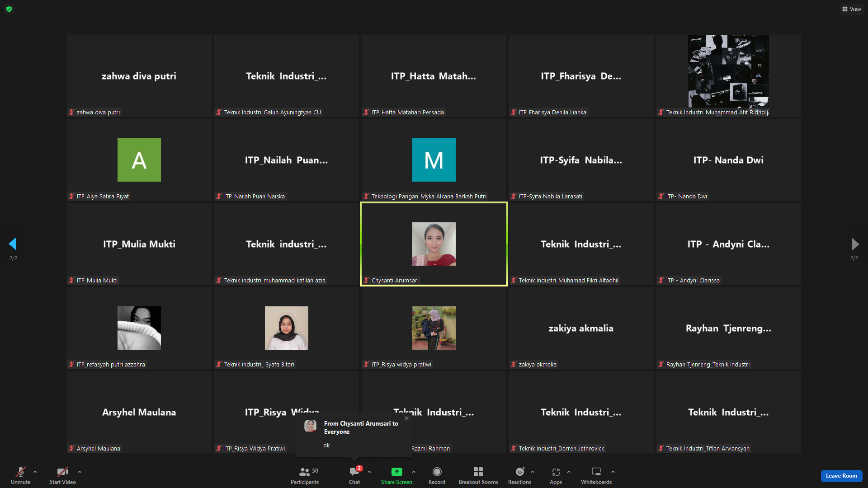This screenshot has height=488, width=868.
Task: Expand reactions options arrow
Action: click(533, 472)
